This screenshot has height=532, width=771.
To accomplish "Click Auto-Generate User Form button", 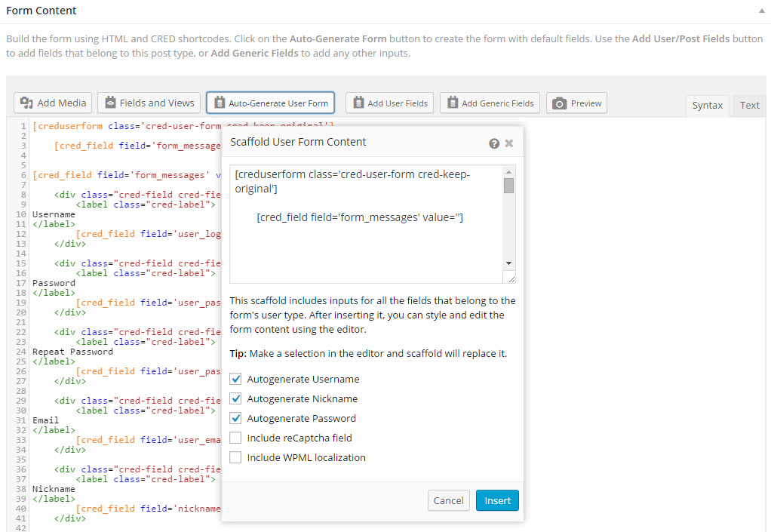I will pos(270,103).
